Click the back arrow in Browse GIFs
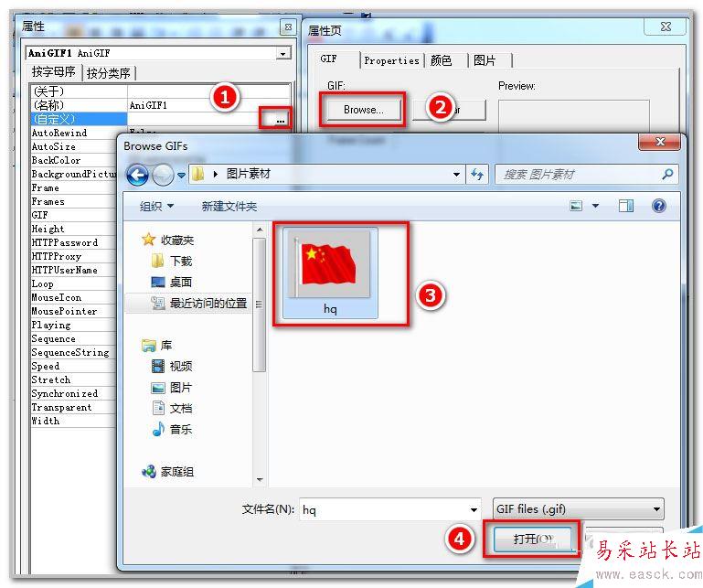The width and height of the screenshot is (703, 588). pos(137,175)
